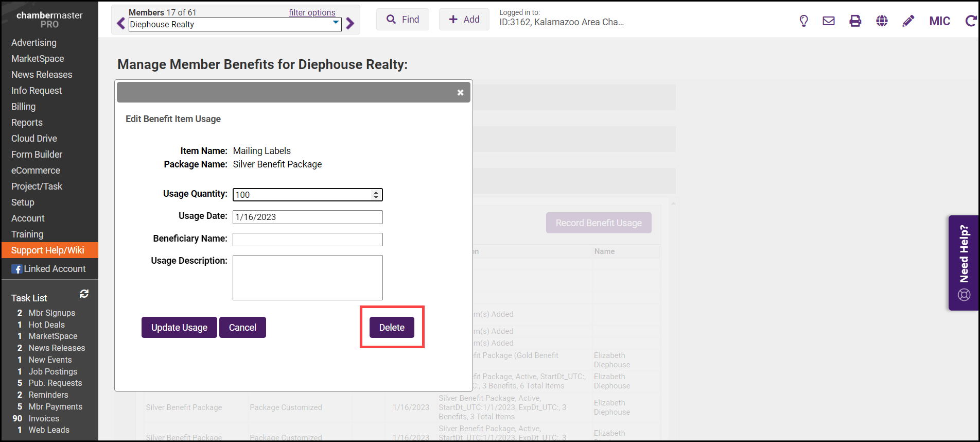Open Billing in the sidebar menu

coord(24,107)
